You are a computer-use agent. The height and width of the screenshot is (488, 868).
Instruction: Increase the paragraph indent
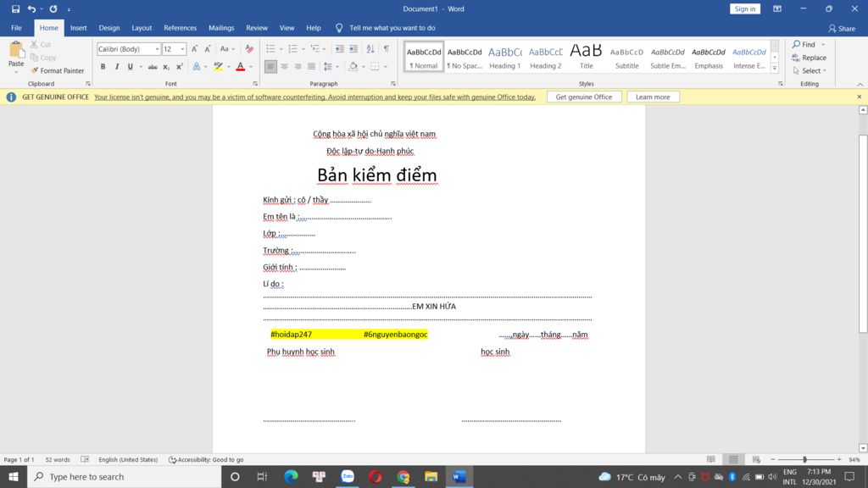[x=353, y=49]
